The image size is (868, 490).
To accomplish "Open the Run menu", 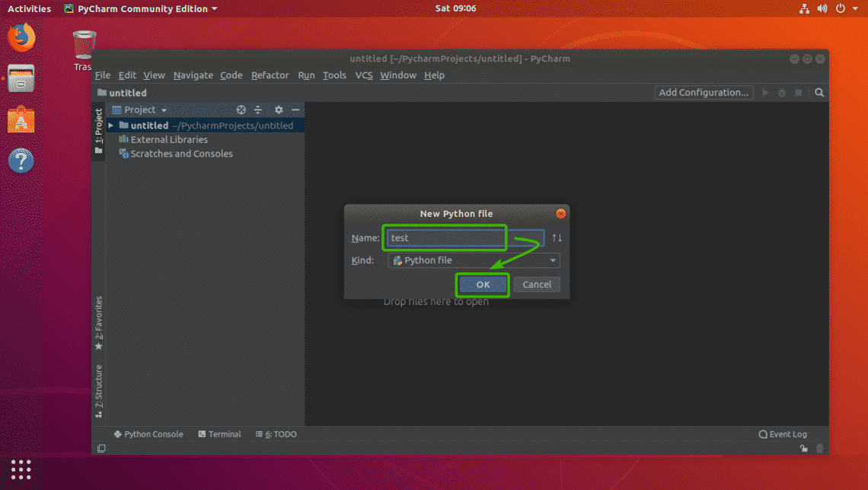I will click(x=306, y=75).
